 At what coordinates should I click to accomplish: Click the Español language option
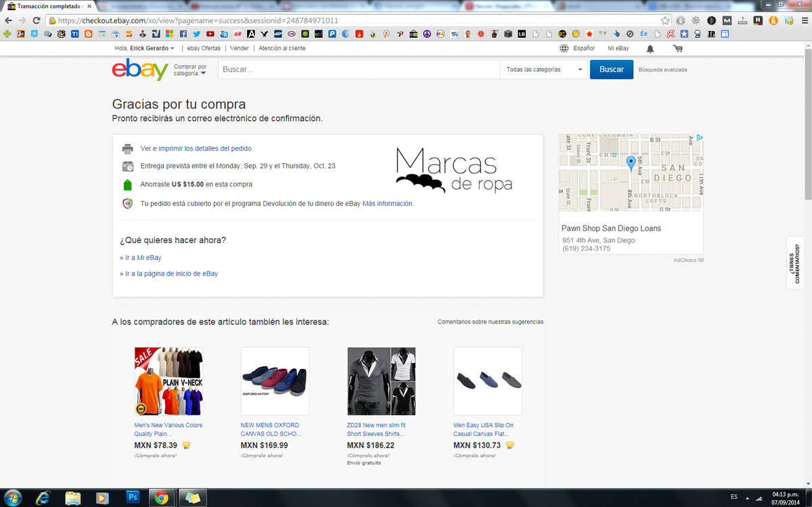(584, 48)
